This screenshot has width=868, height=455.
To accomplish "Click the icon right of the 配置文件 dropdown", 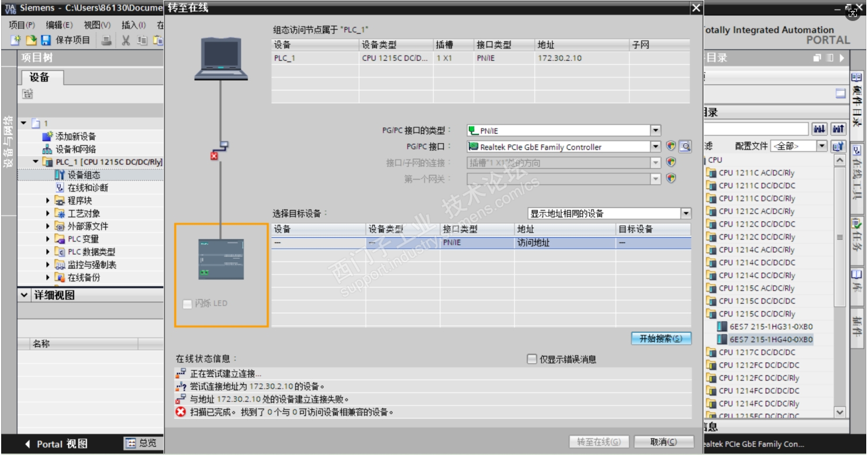I will click(x=838, y=146).
